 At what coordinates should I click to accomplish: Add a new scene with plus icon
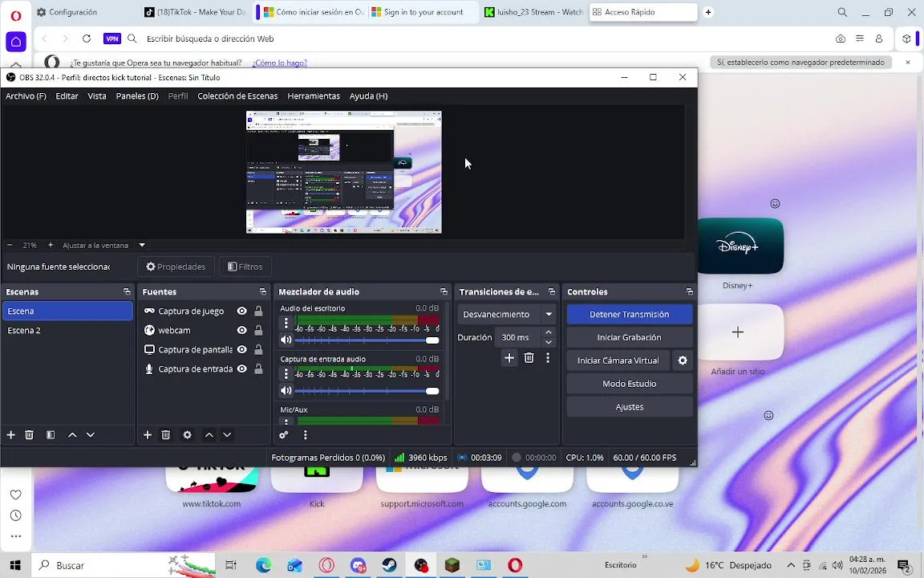tap(10, 434)
